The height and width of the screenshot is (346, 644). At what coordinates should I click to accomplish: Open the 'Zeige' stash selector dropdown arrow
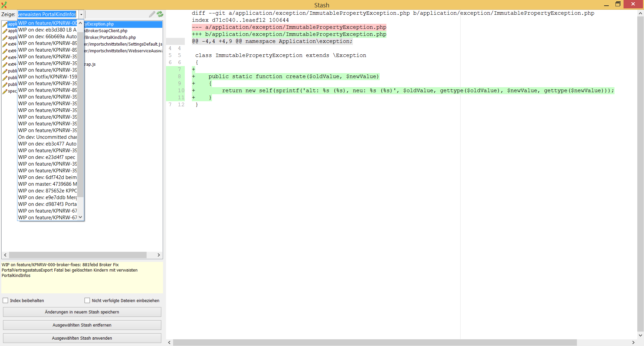point(81,14)
